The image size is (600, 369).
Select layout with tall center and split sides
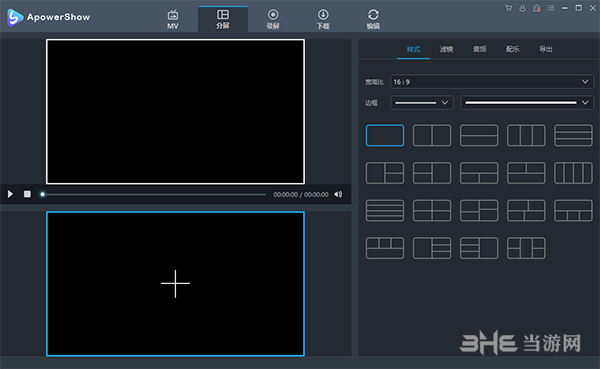(x=526, y=248)
